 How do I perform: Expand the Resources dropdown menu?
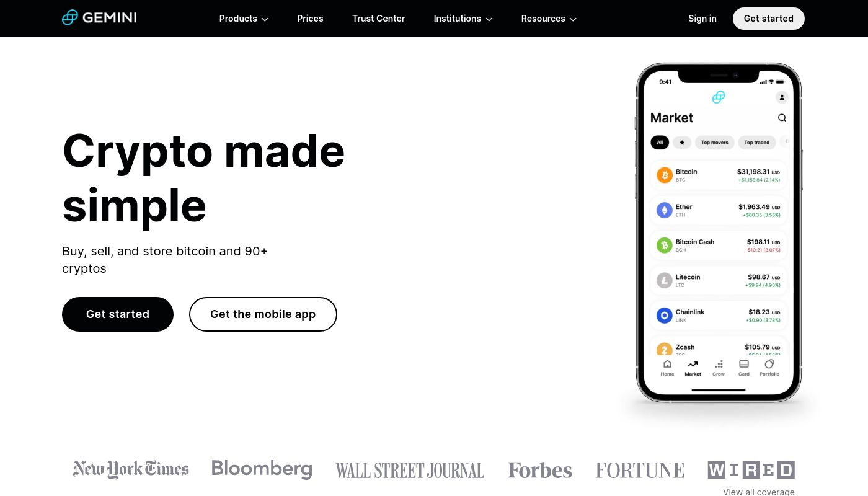tap(549, 19)
